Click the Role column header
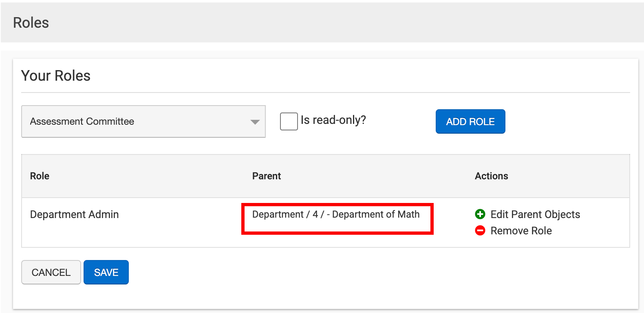 [x=40, y=176]
